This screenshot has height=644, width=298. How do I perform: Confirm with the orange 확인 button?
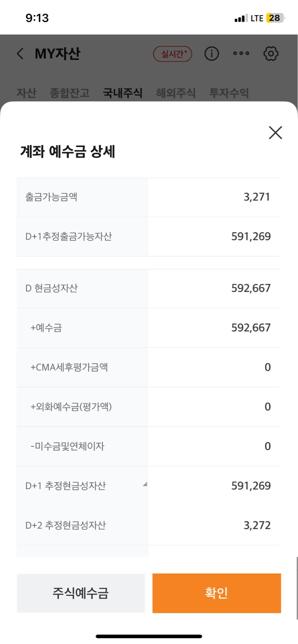(217, 593)
